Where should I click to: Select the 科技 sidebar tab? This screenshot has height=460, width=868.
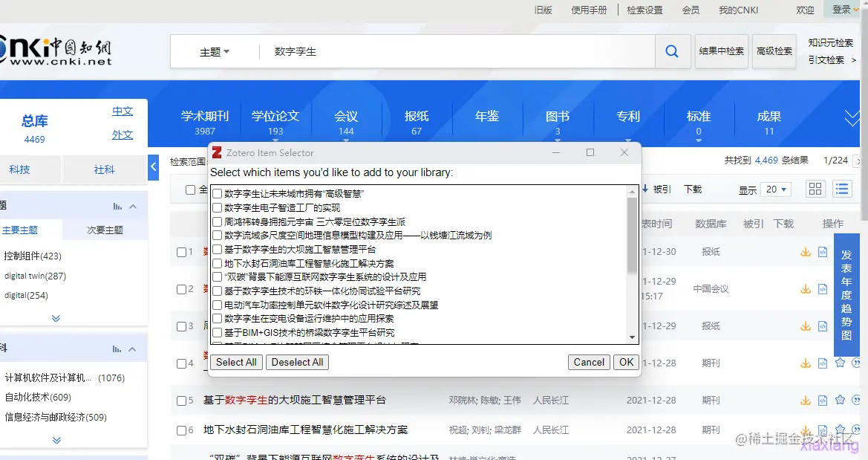pos(19,169)
